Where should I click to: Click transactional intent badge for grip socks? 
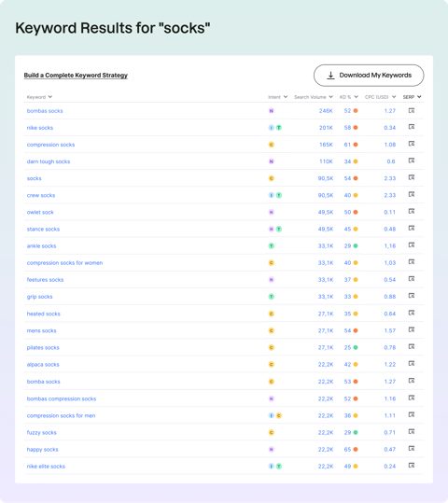272,297
